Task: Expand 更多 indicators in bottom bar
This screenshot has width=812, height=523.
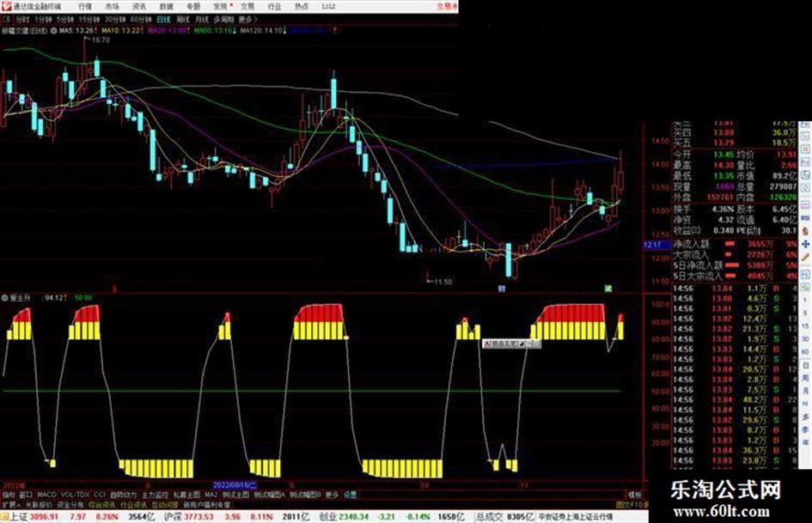Action: coord(332,495)
